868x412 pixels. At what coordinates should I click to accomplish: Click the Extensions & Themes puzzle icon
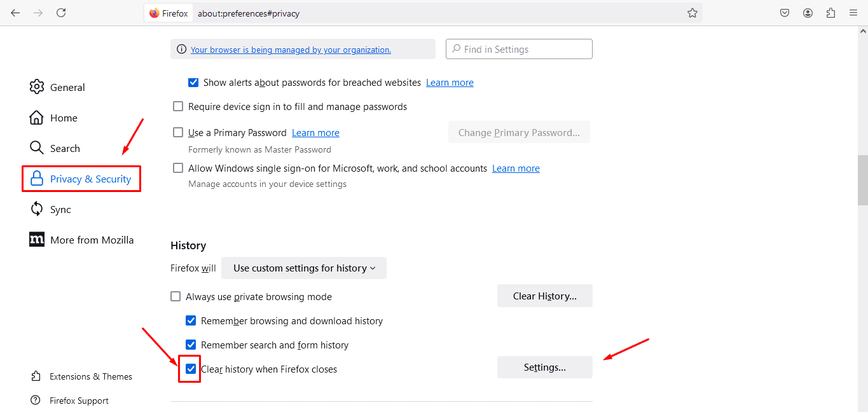click(36, 376)
